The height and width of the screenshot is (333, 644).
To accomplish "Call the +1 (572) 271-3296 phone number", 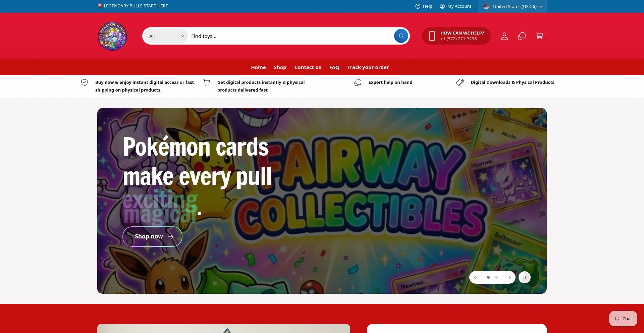I will [459, 39].
